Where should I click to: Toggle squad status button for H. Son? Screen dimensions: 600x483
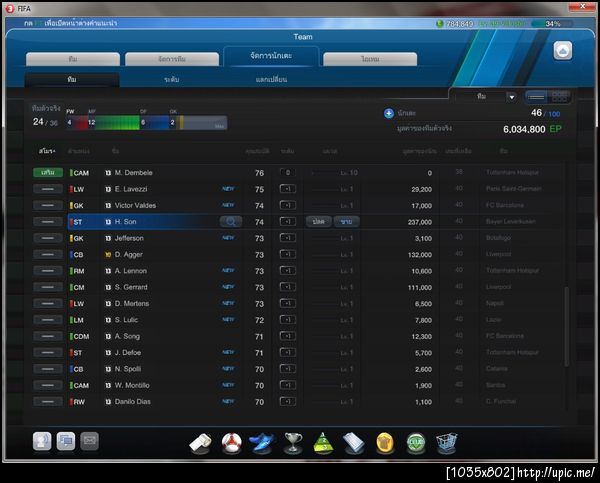pos(48,222)
